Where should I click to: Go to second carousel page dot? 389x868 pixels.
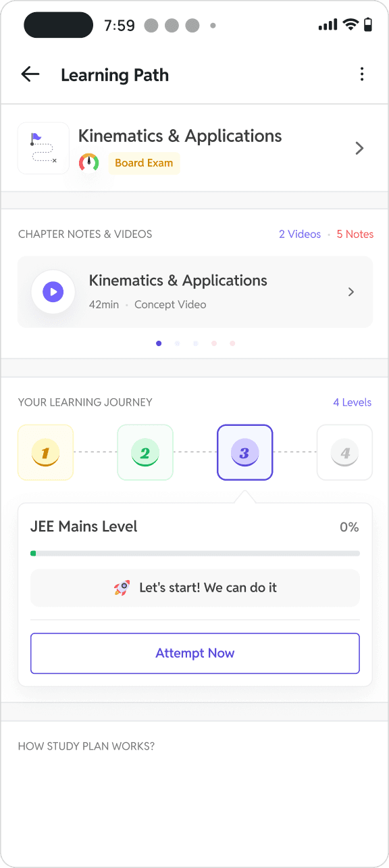click(x=177, y=343)
